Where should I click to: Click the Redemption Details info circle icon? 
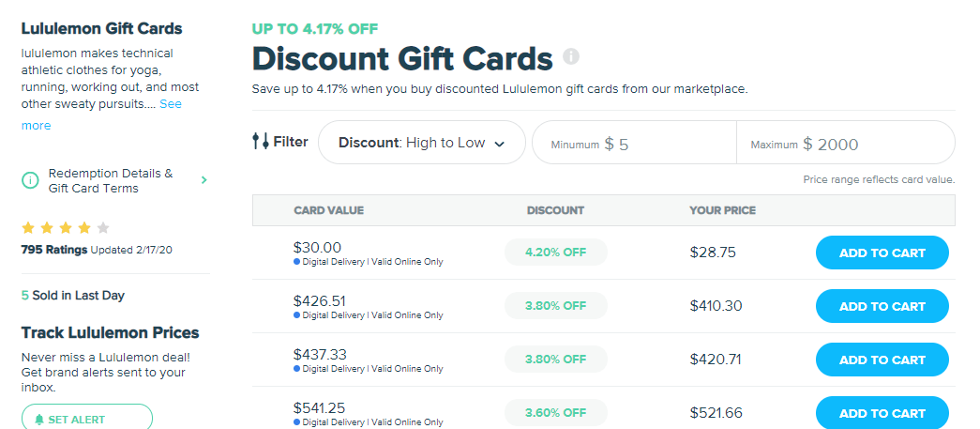pyautogui.click(x=30, y=180)
